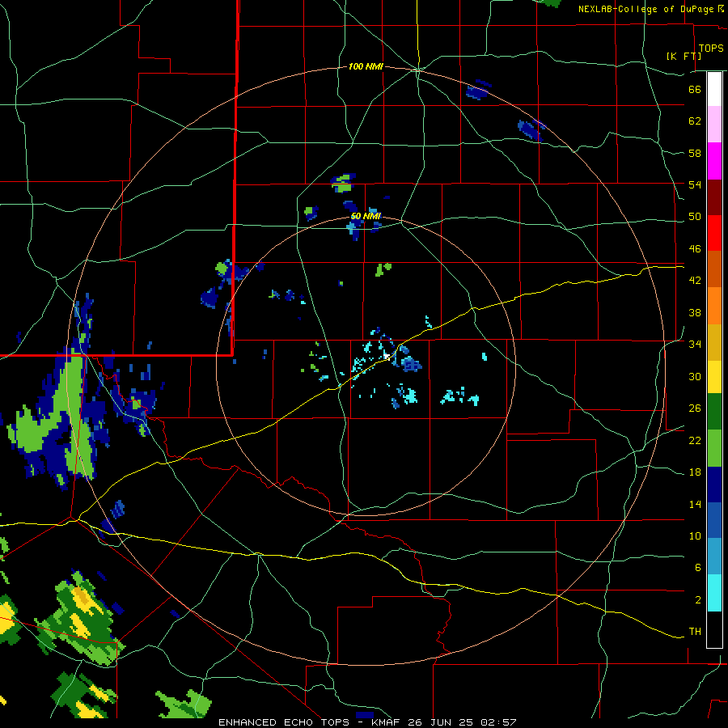Click the "10" legend value

(x=695, y=536)
